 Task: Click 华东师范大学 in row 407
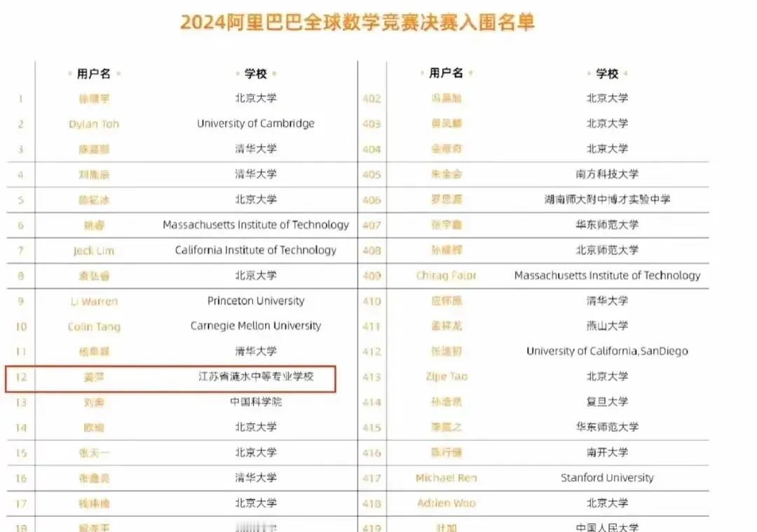coord(607,225)
